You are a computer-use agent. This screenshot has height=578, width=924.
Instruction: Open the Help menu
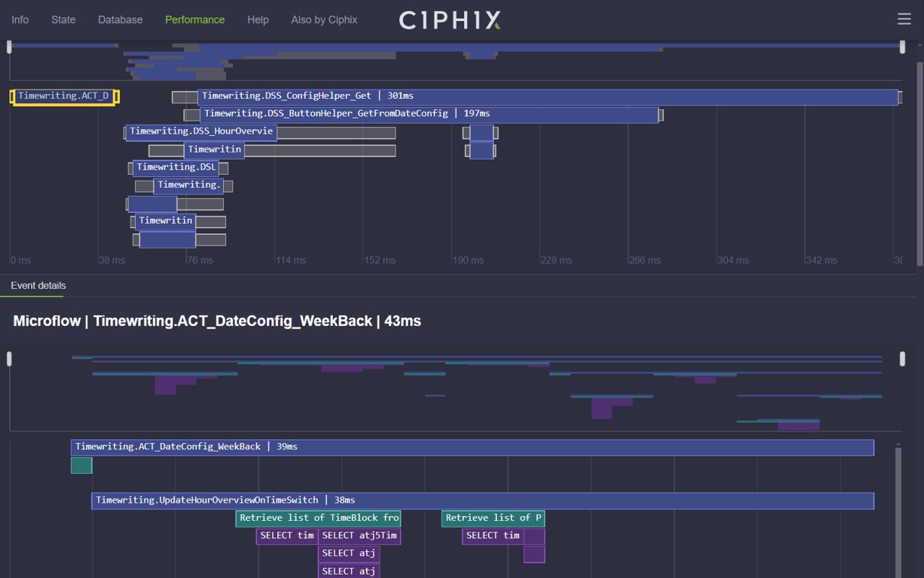coord(258,20)
